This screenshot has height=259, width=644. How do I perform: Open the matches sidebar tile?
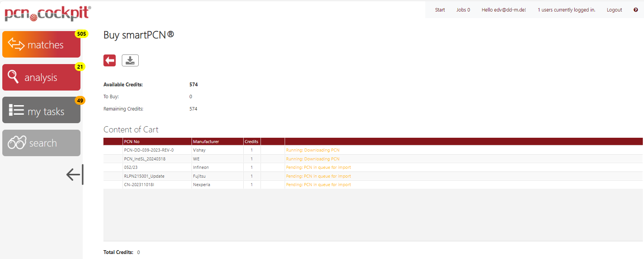(41, 45)
